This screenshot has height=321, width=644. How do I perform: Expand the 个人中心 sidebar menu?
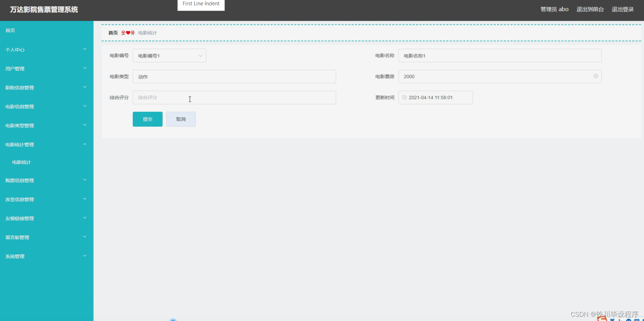point(47,50)
